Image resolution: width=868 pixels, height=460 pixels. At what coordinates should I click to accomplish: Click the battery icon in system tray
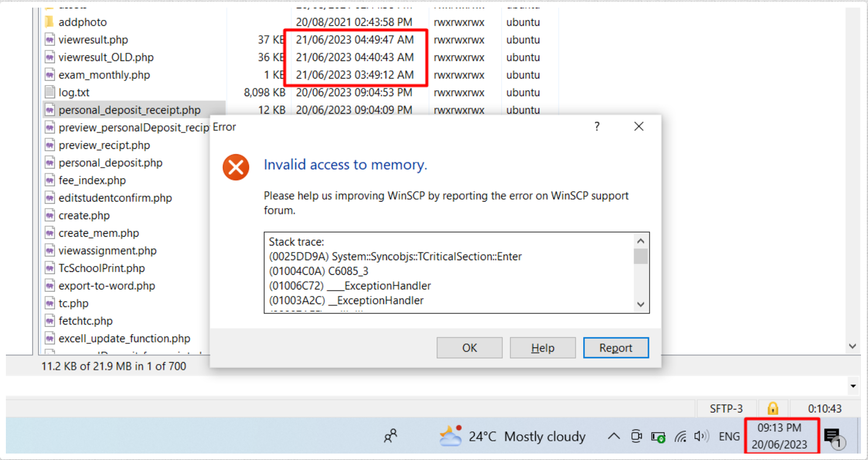tap(658, 437)
